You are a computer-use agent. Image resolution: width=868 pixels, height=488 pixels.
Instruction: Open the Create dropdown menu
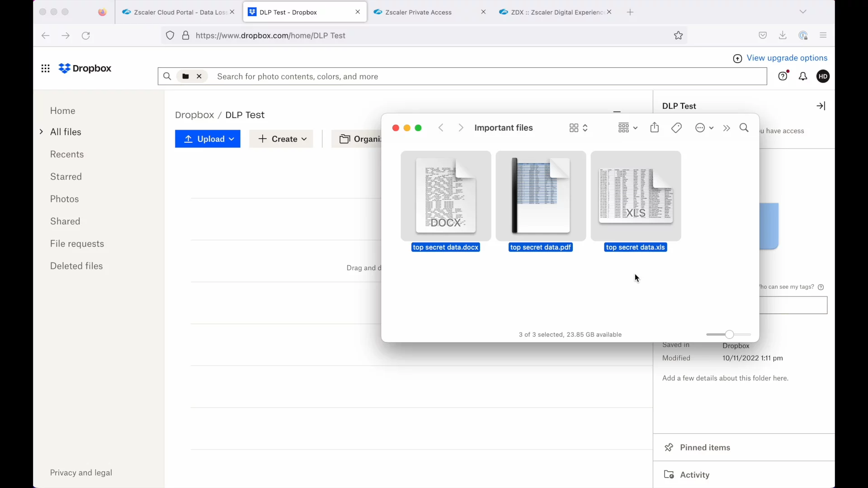click(281, 139)
